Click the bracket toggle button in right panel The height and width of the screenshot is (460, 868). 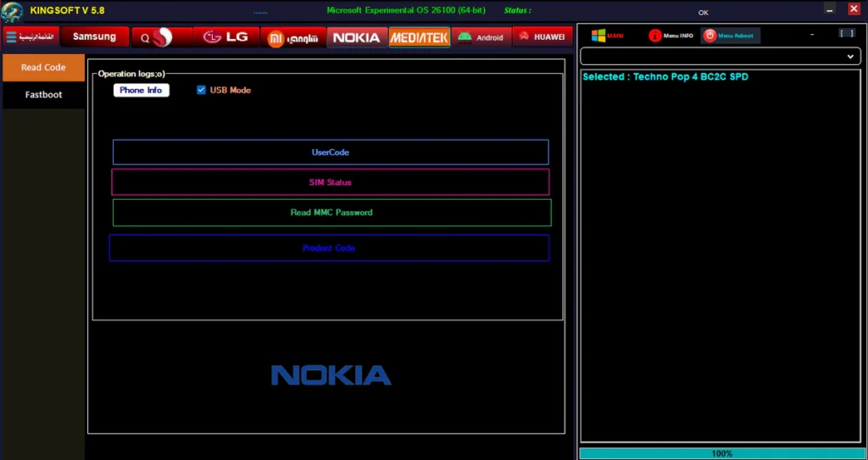[x=847, y=34]
